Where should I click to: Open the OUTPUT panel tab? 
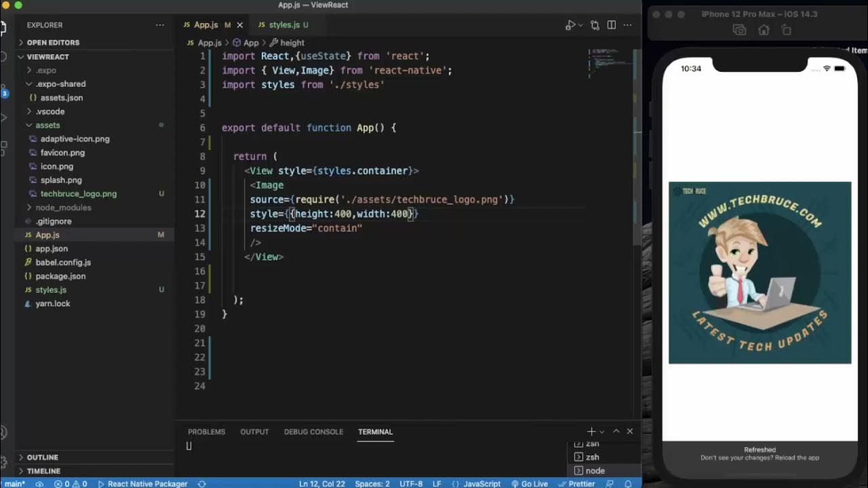click(x=254, y=432)
